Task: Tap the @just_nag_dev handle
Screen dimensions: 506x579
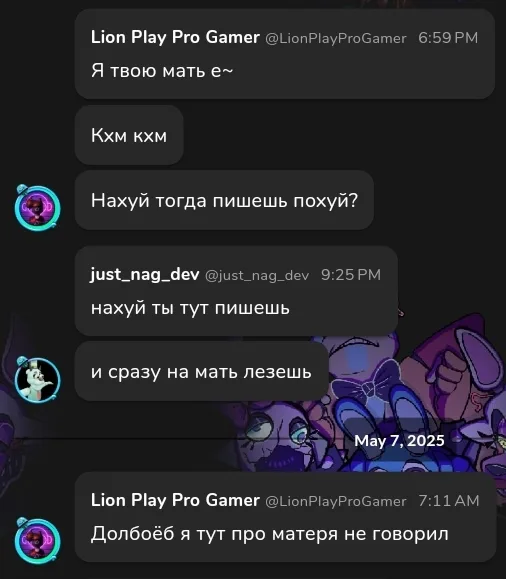Action: click(257, 275)
